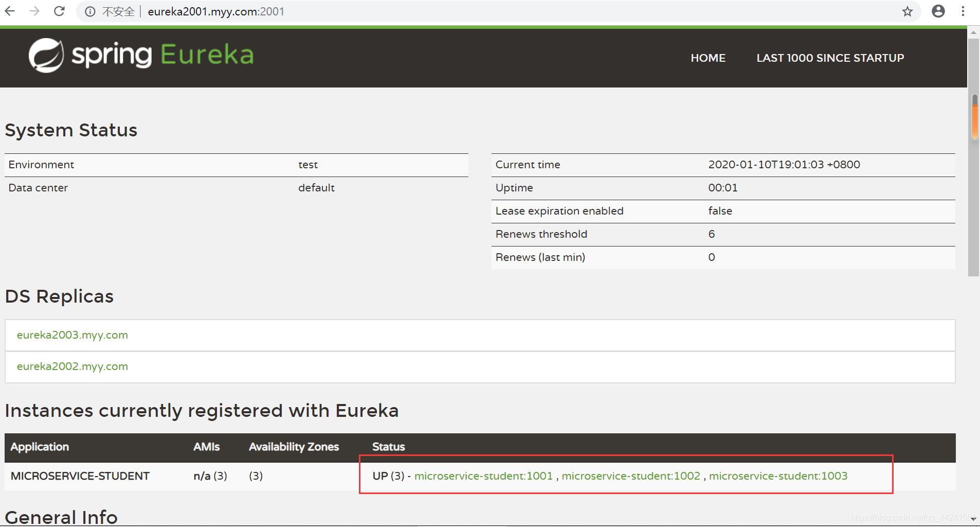Click the Availability Zones column header
This screenshot has height=527, width=980.
[x=294, y=447]
